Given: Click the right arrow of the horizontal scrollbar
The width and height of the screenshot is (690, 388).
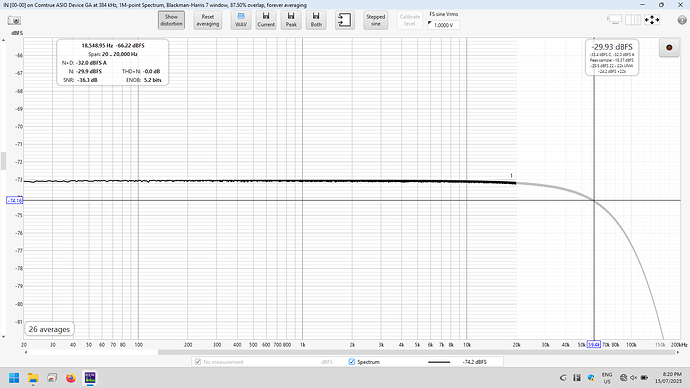Looking at the screenshot, I should [x=677, y=352].
